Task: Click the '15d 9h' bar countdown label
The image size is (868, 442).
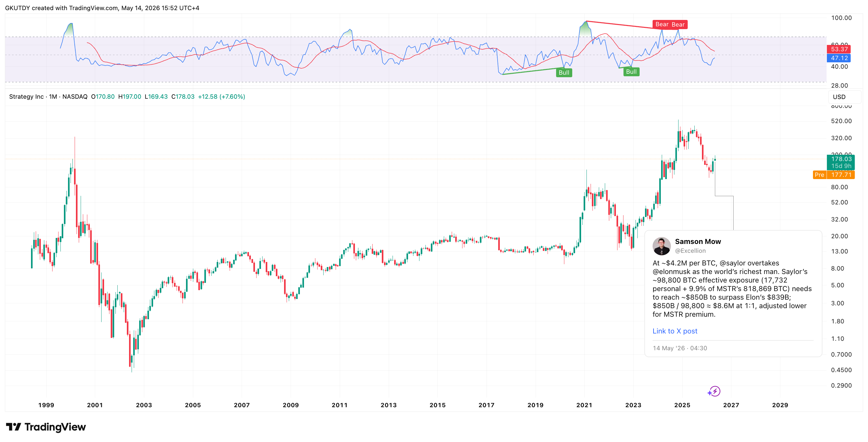Action: [x=841, y=166]
